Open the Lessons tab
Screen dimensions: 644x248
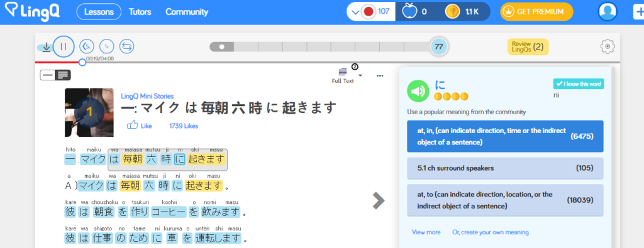click(99, 12)
